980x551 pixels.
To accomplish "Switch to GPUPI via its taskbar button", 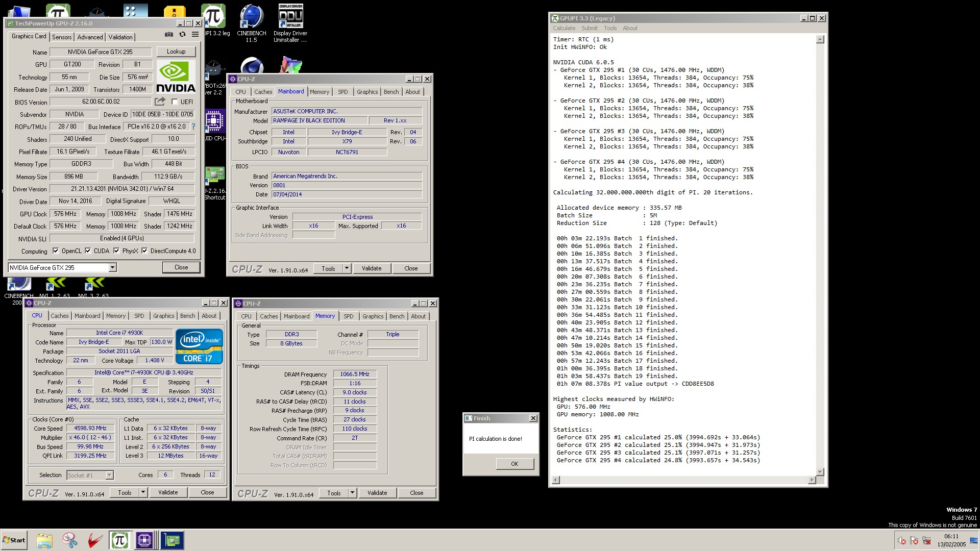I will point(119,540).
